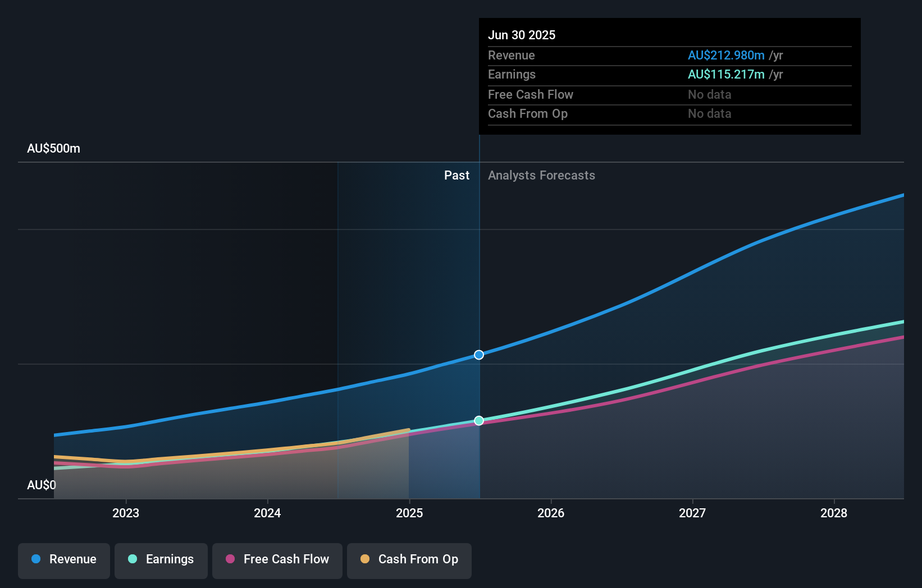922x588 pixels.
Task: Click the Revenue legend dot icon
Action: [x=36, y=559]
